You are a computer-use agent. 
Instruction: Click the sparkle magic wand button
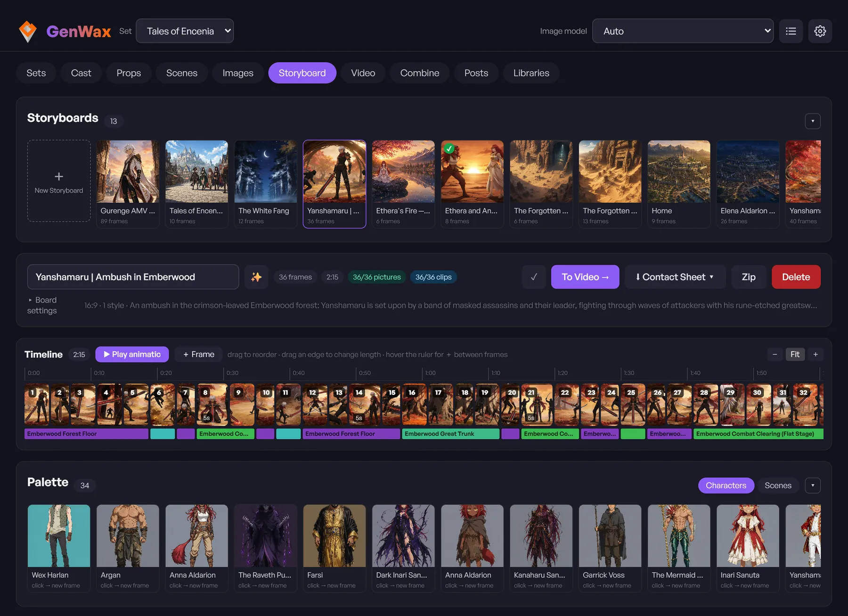[256, 277]
